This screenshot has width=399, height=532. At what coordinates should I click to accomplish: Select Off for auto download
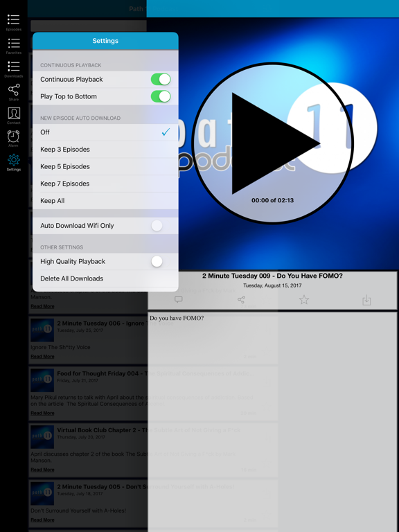(105, 132)
